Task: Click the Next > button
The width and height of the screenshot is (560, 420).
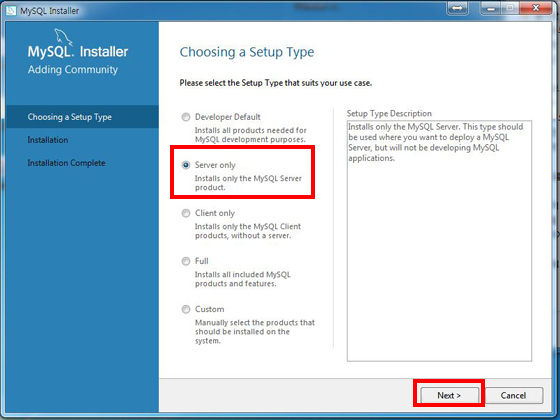Action: coord(449,395)
